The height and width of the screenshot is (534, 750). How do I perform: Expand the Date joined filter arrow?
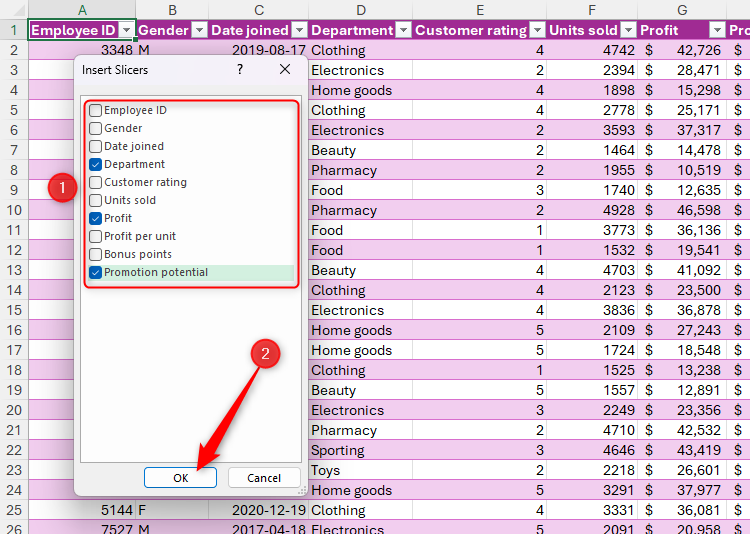(299, 30)
